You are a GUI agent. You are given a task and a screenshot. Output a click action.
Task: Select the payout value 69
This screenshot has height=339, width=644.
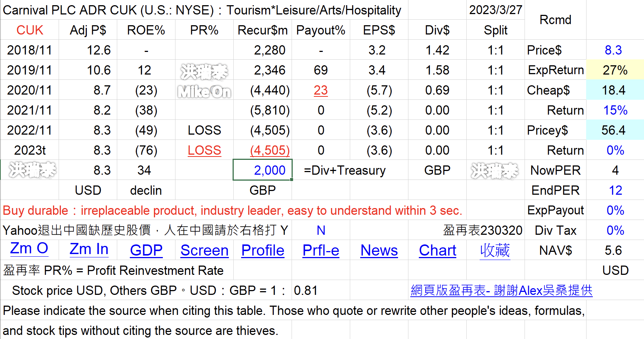coord(321,70)
